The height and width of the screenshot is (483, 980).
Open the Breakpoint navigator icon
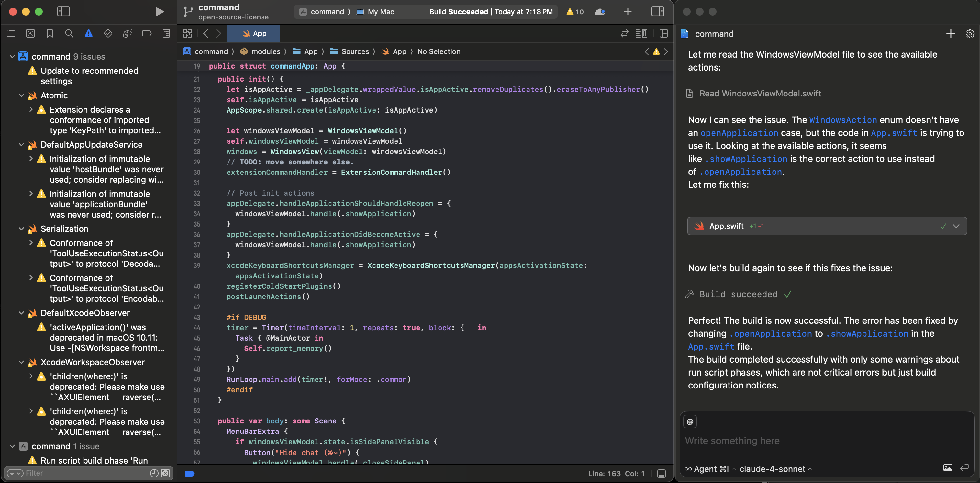point(147,33)
